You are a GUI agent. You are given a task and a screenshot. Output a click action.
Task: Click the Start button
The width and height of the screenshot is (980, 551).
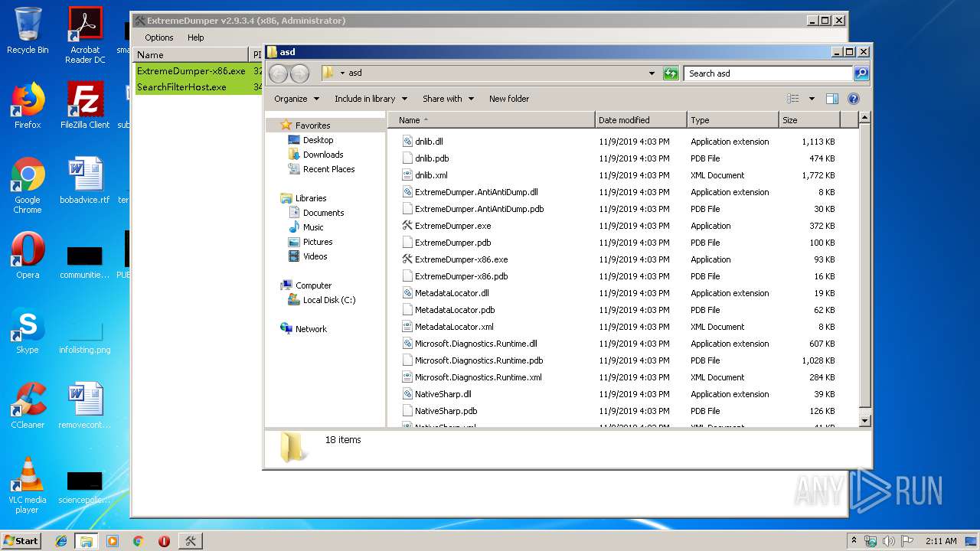coord(21,541)
